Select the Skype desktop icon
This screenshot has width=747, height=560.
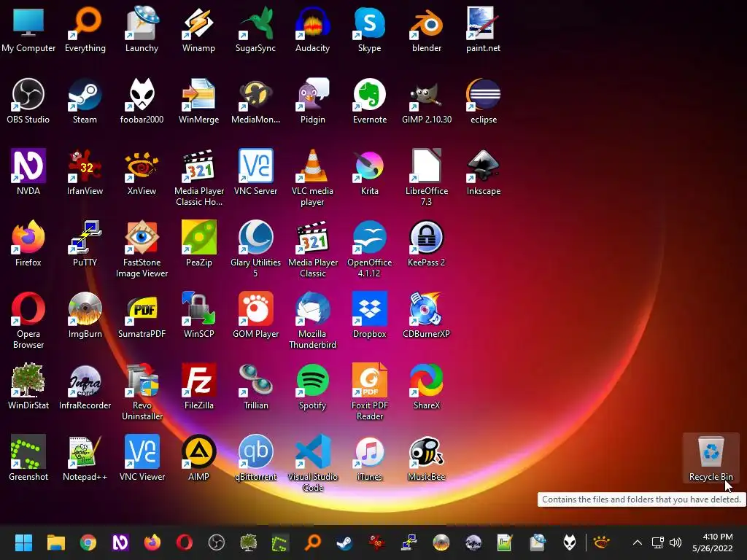(370, 29)
